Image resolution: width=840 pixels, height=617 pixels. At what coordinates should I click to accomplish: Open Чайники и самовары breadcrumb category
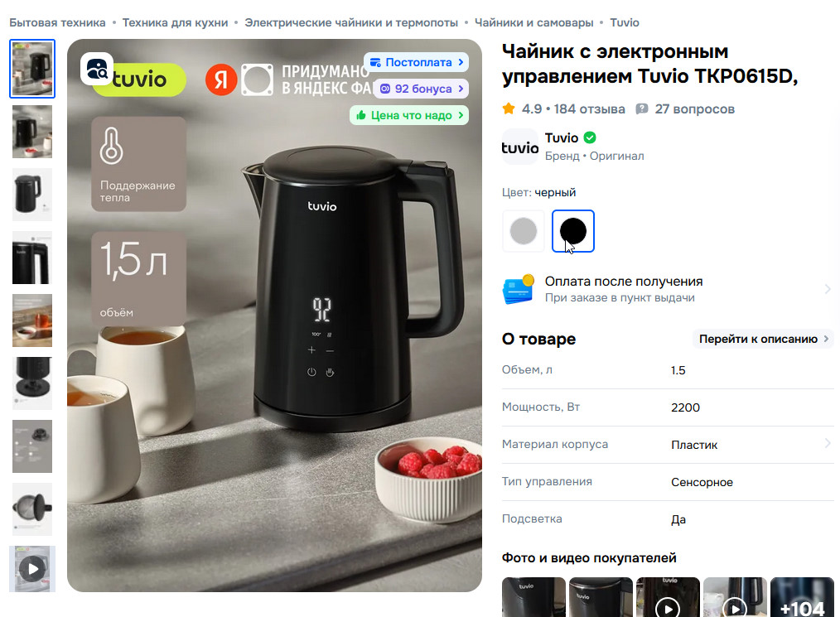(x=534, y=22)
